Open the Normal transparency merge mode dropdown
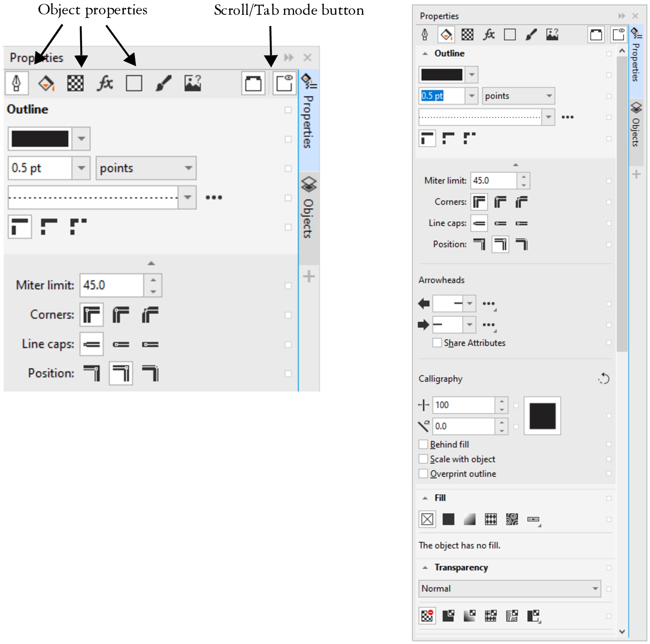 pyautogui.click(x=510, y=588)
